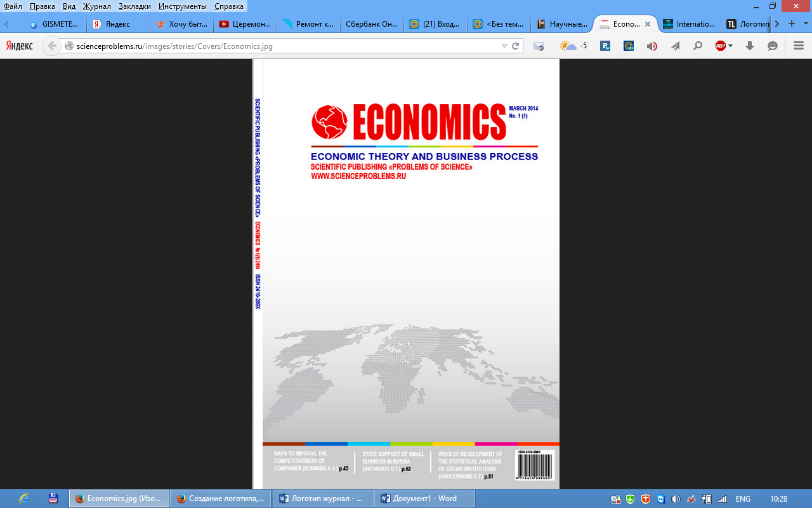Viewport: 812px width, 508px height.
Task: Open the Adblock Plus dropdown arrow
Action: (x=731, y=46)
